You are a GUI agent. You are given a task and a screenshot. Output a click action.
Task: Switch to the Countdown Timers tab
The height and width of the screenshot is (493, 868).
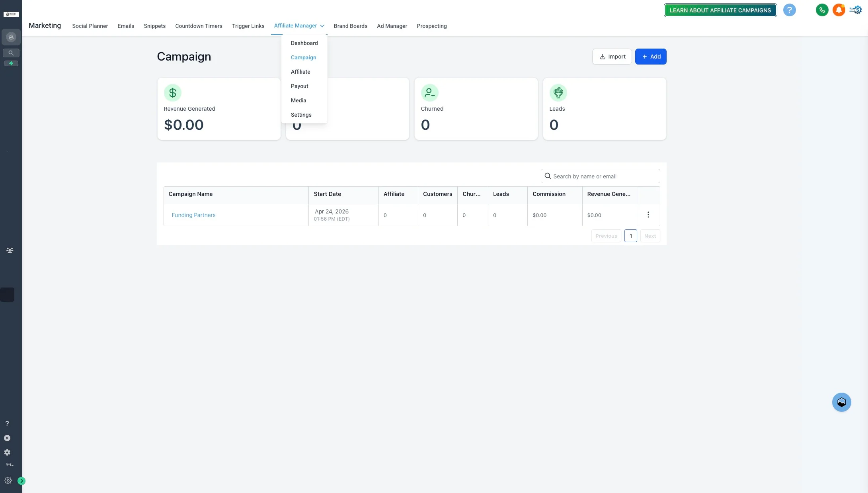[199, 26]
